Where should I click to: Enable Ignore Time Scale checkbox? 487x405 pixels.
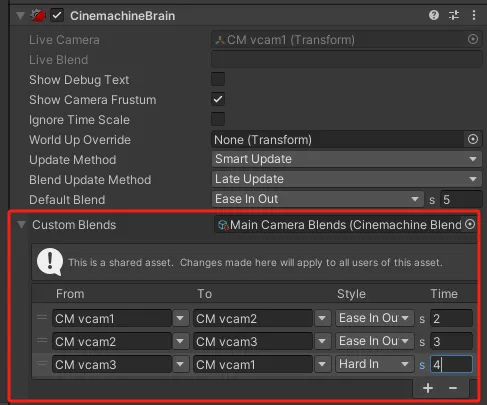click(218, 119)
